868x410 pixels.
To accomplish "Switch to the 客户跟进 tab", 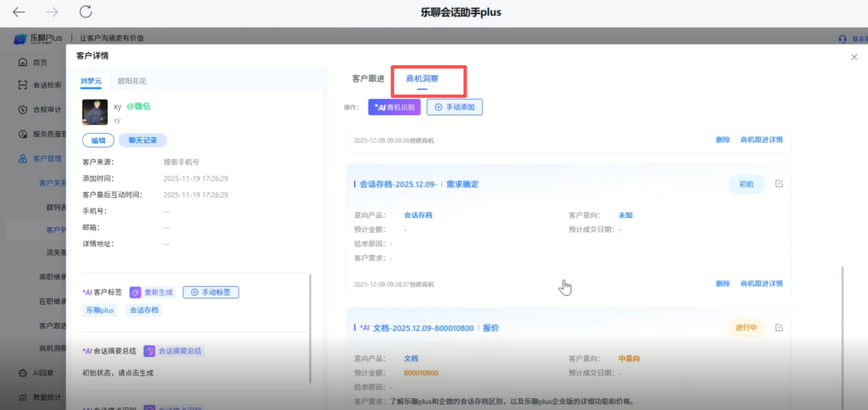I will [368, 79].
